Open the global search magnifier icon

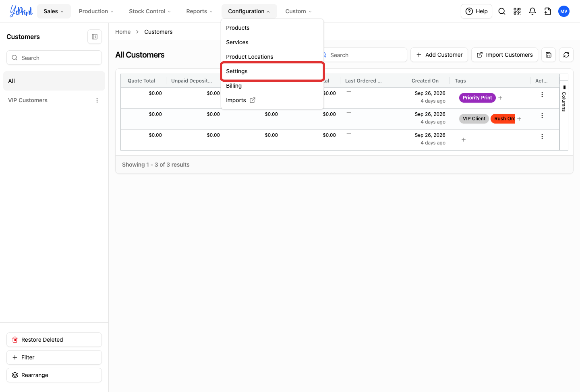click(x=502, y=11)
